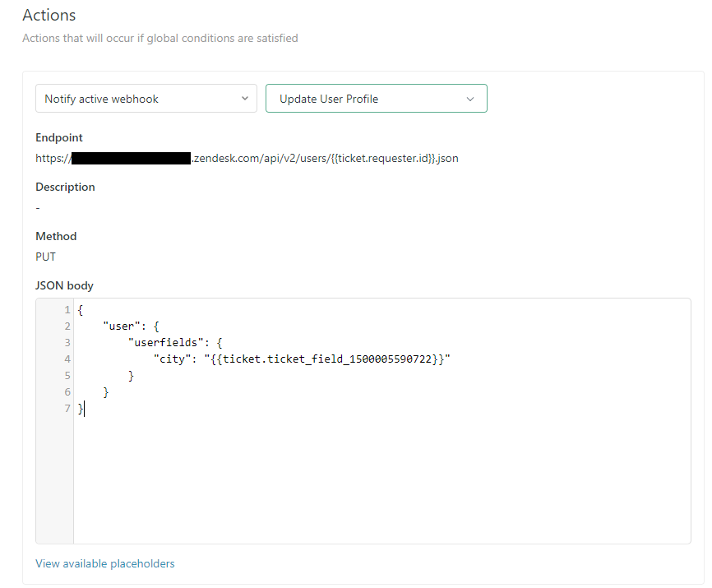The image size is (712, 588).
Task: Click the PUT method value
Action: [x=46, y=257]
